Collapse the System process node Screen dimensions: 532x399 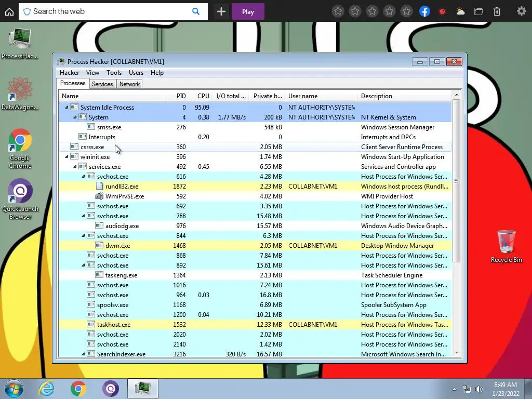pyautogui.click(x=75, y=117)
